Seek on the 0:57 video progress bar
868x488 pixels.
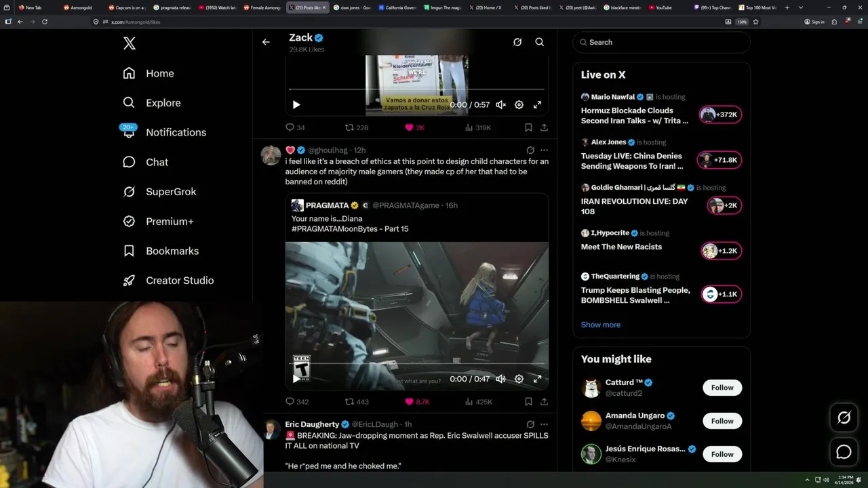coord(417,89)
